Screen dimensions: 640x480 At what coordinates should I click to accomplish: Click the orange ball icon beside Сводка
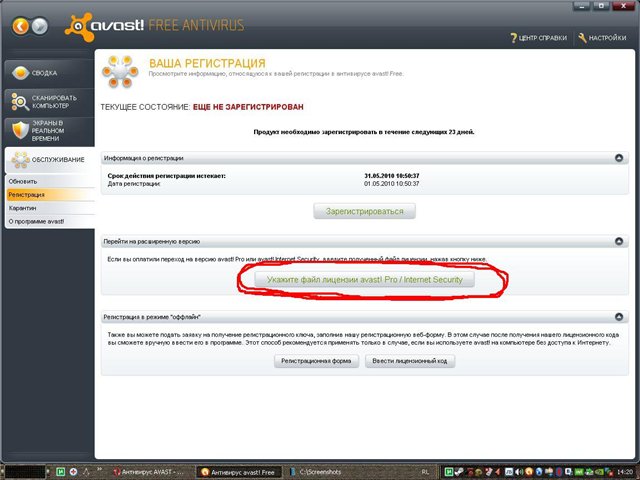pyautogui.click(x=20, y=73)
